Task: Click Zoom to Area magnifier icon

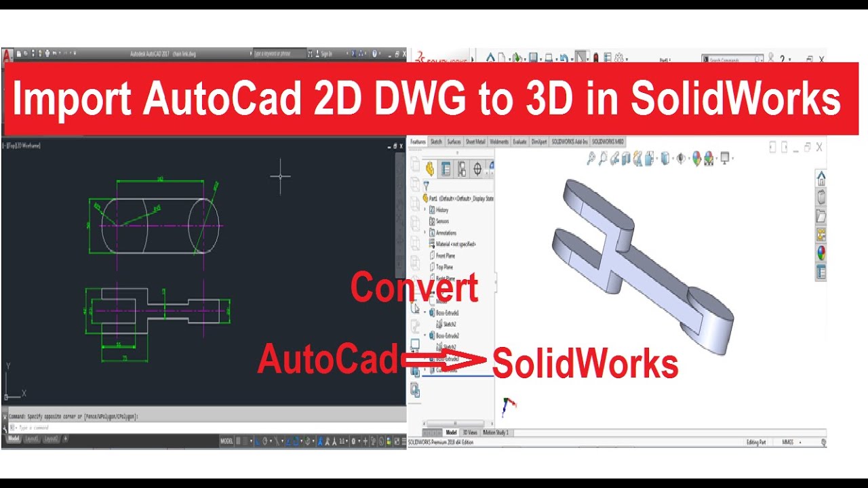Action: [x=603, y=158]
